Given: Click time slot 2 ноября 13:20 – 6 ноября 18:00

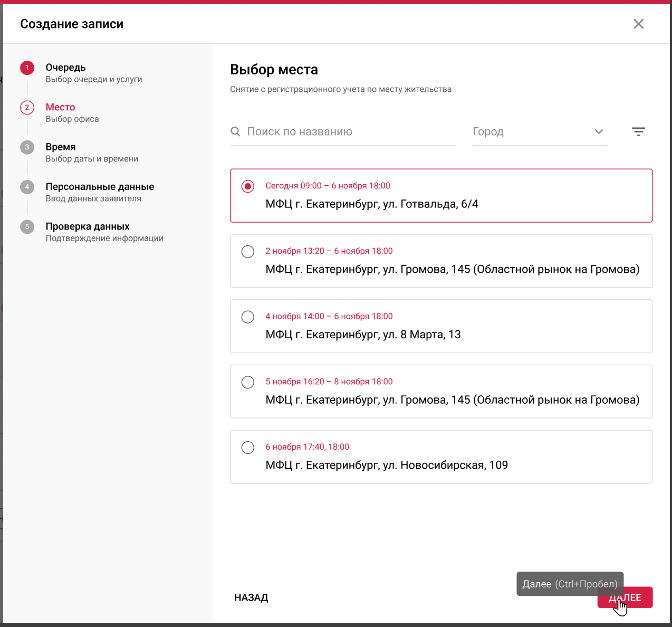Looking at the screenshot, I should [329, 251].
